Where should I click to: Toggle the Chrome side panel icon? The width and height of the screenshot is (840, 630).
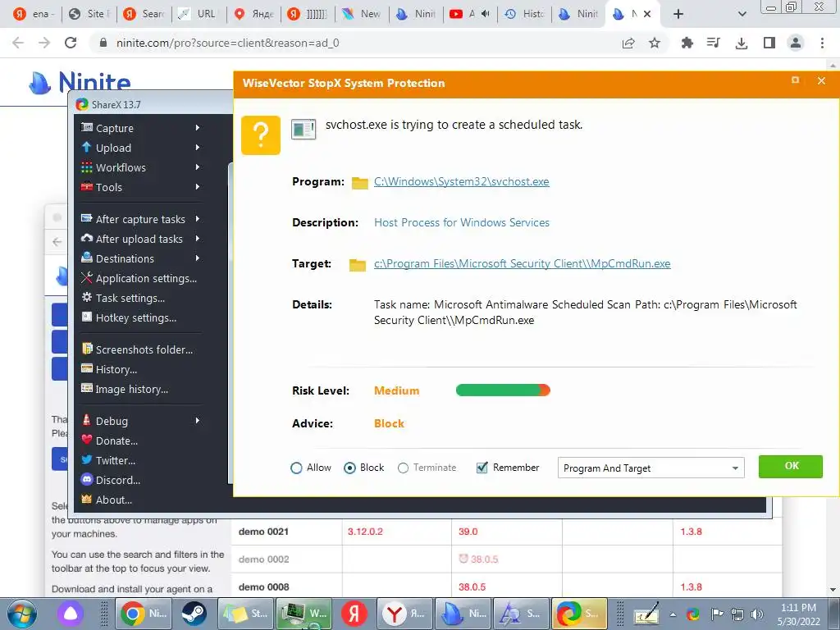[769, 43]
